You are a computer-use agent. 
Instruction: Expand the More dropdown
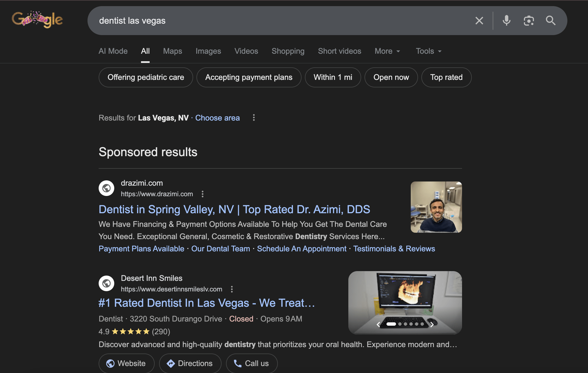[387, 51]
